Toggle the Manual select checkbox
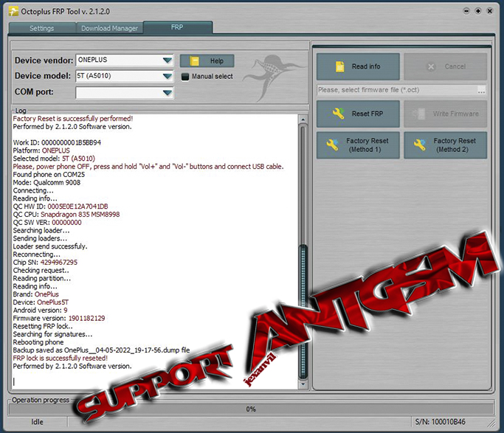 pyautogui.click(x=184, y=77)
